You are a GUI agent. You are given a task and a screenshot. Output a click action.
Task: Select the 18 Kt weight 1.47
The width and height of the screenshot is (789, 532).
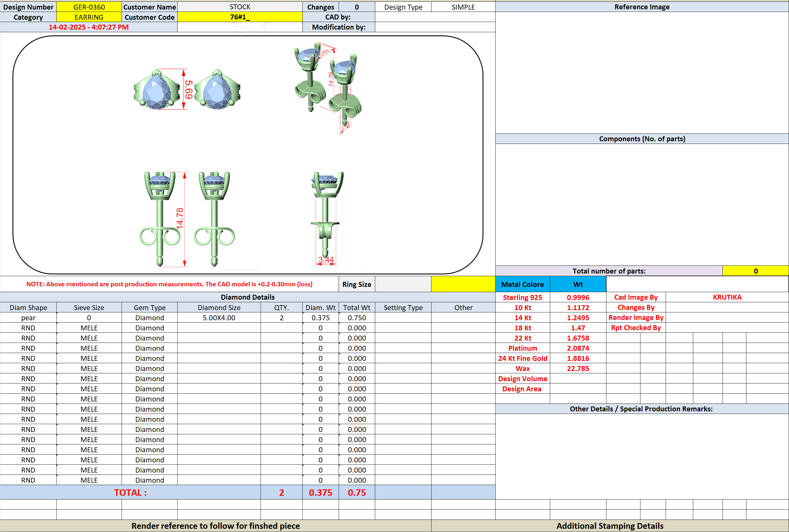578,328
